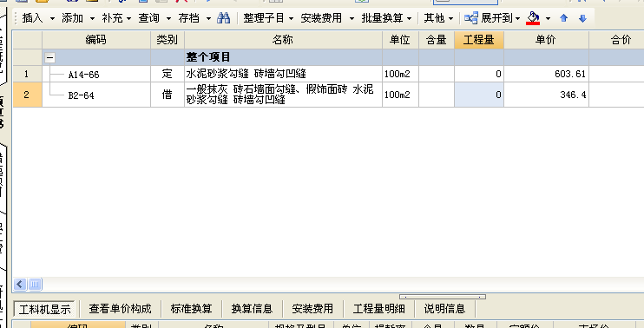Image resolution: width=644 pixels, height=328 pixels.
Task: Click the binoculars find icon
Action: (223, 18)
